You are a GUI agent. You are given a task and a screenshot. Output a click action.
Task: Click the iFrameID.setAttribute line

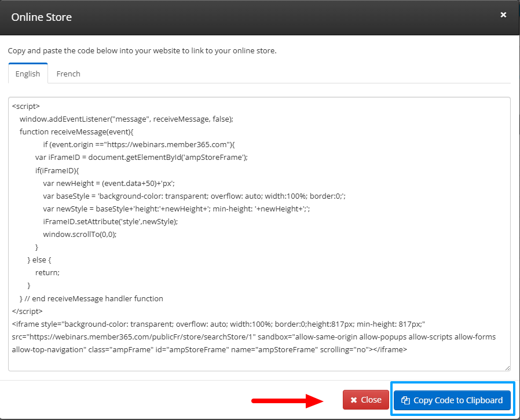pos(111,222)
